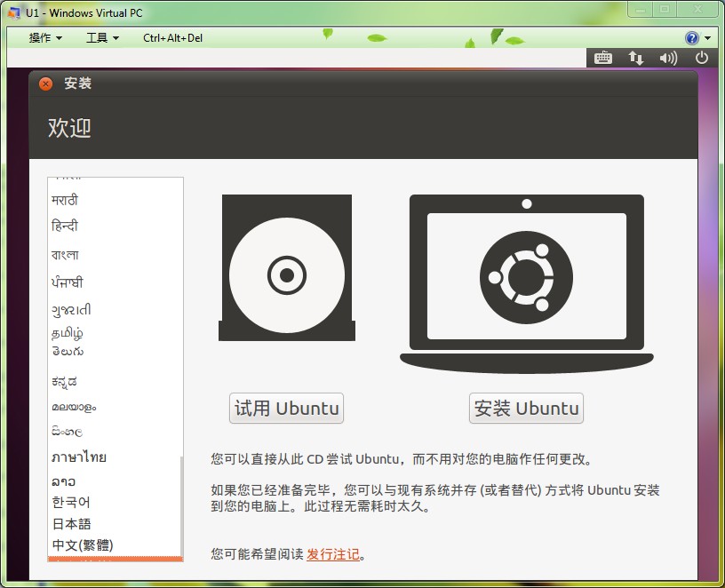Click the Virtual PC help icon

[x=692, y=38]
